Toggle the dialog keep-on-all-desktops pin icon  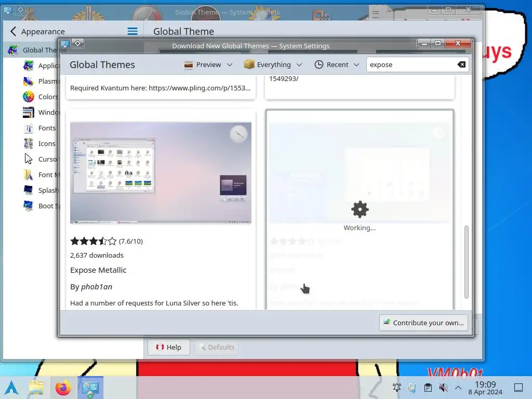(x=78, y=44)
